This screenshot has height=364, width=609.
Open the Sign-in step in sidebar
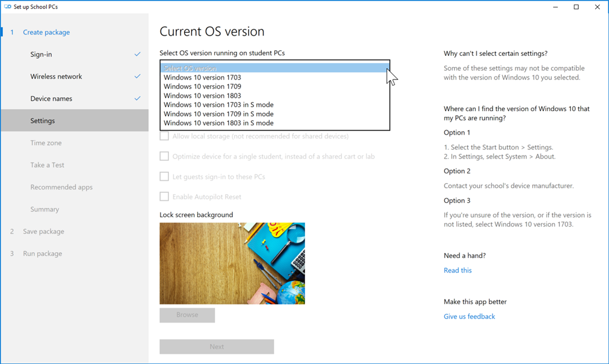tap(41, 55)
